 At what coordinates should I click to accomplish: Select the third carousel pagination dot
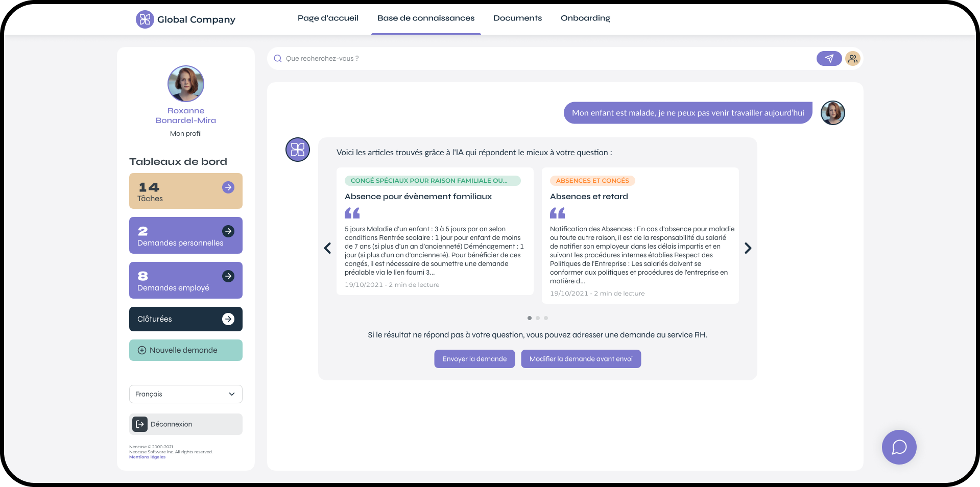(546, 318)
